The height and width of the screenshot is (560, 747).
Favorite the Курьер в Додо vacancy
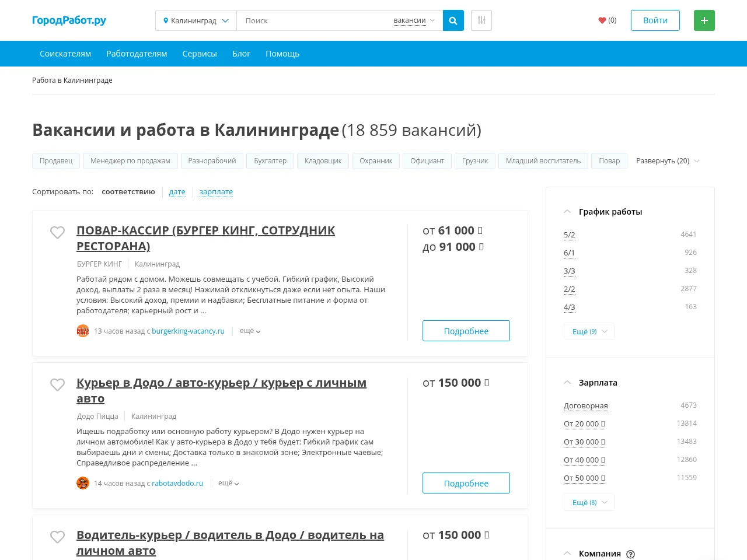click(57, 384)
